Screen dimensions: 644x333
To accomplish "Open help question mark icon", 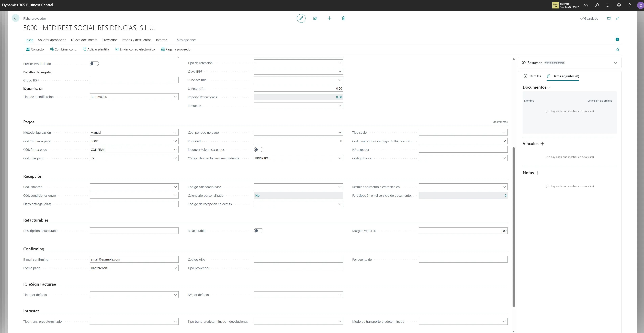I will point(629,5).
